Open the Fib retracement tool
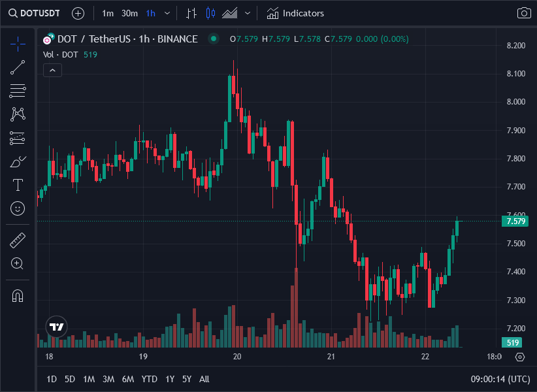This screenshot has width=537, height=392. (x=17, y=91)
